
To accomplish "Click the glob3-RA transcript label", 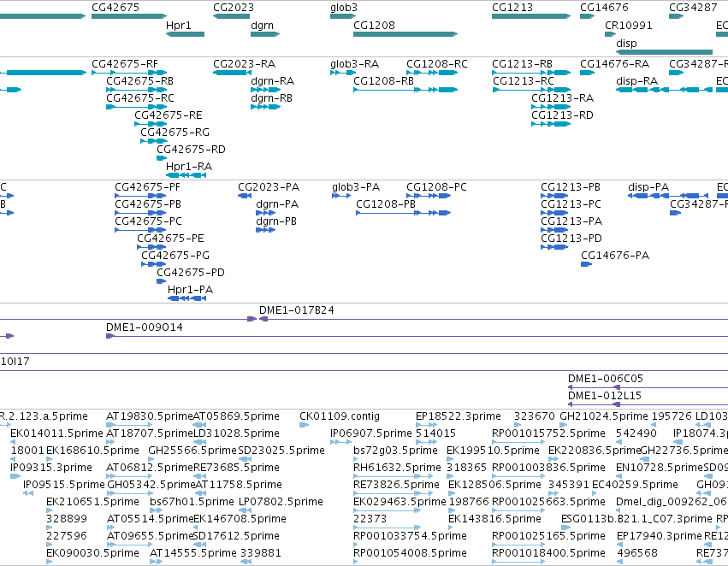I will tap(355, 64).
